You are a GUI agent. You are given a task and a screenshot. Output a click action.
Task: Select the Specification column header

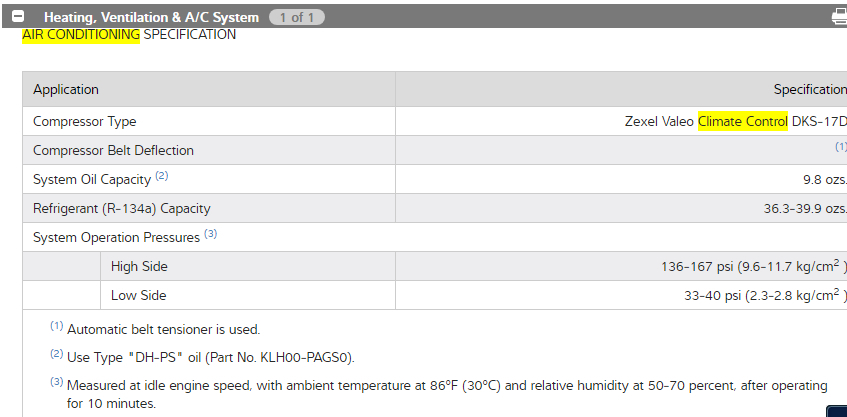coord(809,89)
